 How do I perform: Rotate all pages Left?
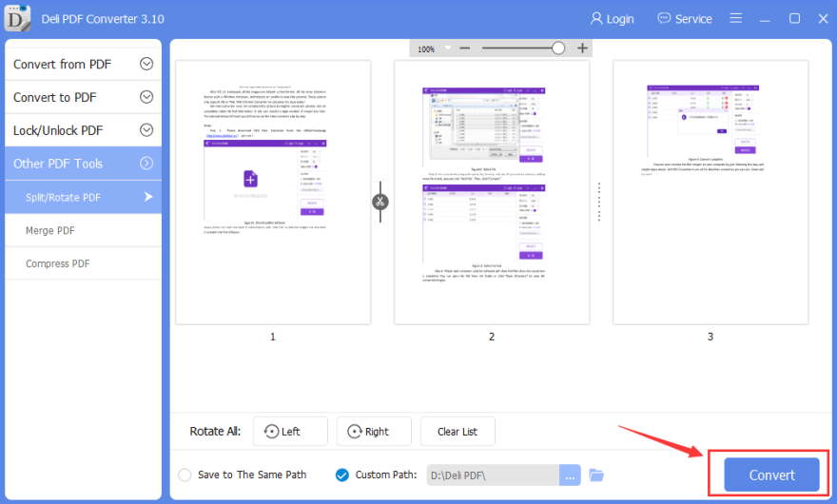tap(290, 432)
